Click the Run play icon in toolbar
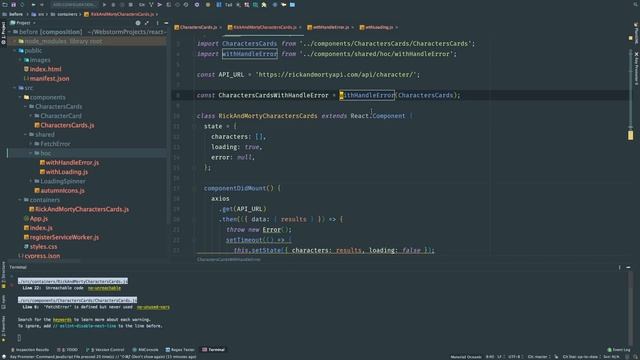Screen dimensions: 640x360 point(104,5)
